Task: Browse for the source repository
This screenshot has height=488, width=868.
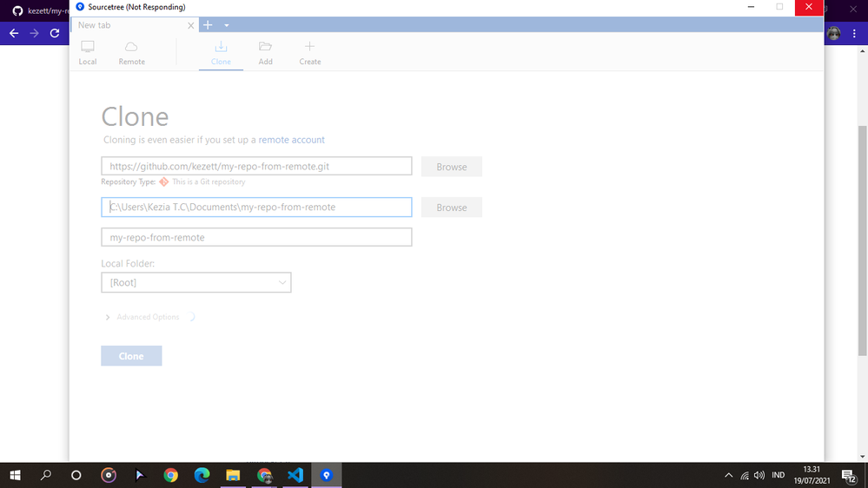Action: [x=452, y=167]
